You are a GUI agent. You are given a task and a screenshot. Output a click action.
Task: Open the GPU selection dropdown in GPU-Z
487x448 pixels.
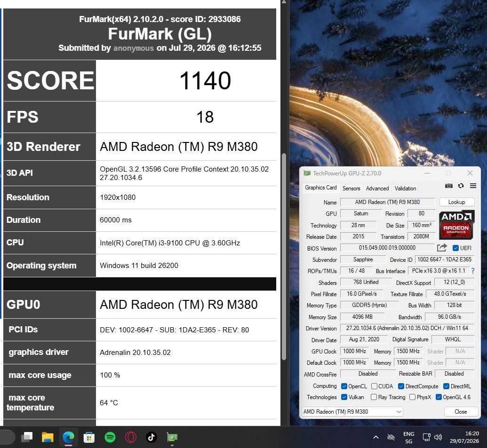[x=352, y=412]
